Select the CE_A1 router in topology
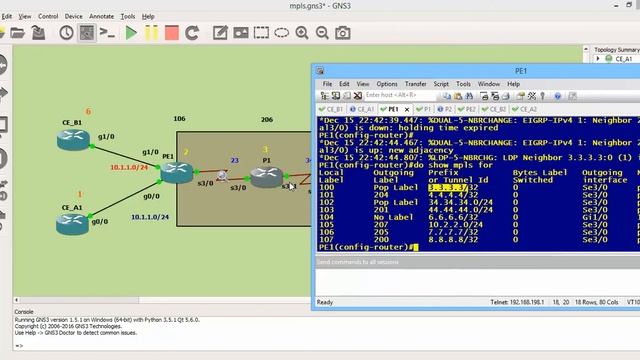Viewport: 640px width, 360px height. 72,224
